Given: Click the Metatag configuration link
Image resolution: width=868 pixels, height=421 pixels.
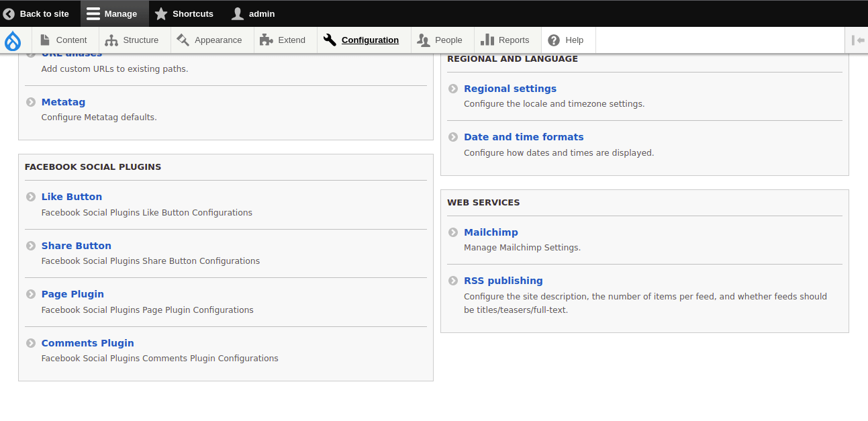Looking at the screenshot, I should pos(63,101).
